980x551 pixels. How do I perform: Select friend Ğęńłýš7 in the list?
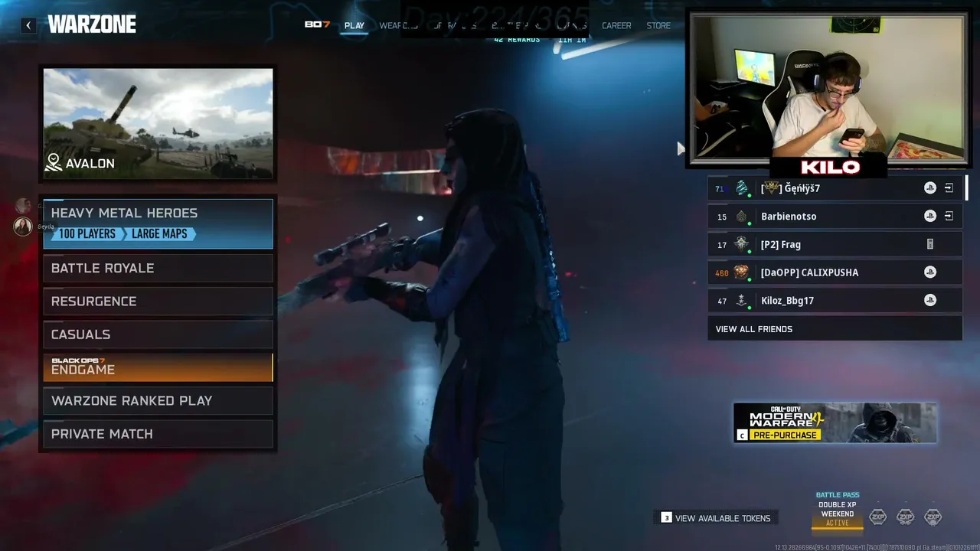pyautogui.click(x=835, y=188)
